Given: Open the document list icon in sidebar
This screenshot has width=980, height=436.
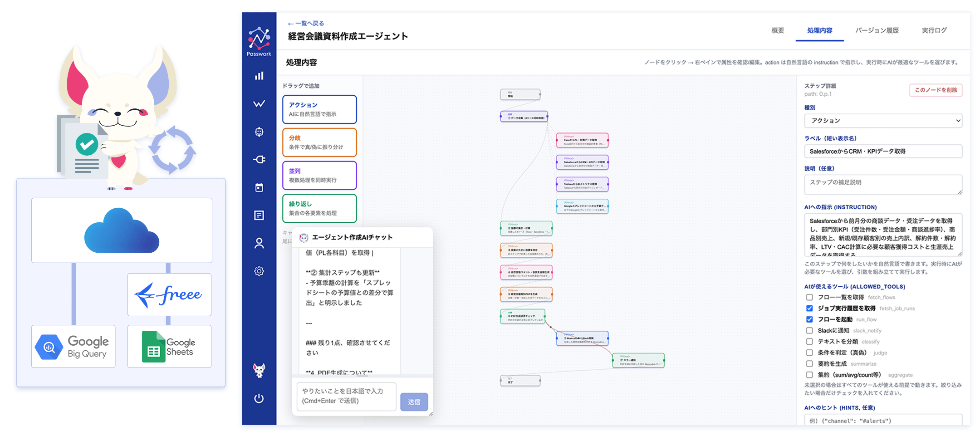Looking at the screenshot, I should point(259,216).
